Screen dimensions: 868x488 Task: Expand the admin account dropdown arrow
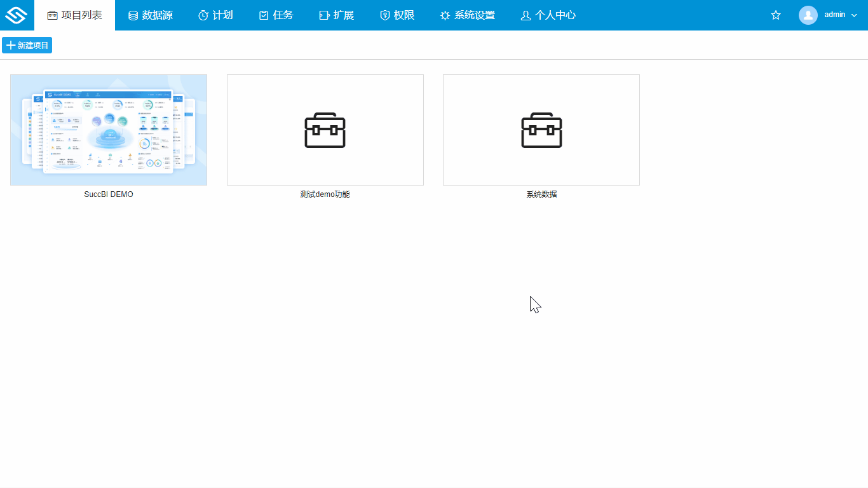[855, 15]
